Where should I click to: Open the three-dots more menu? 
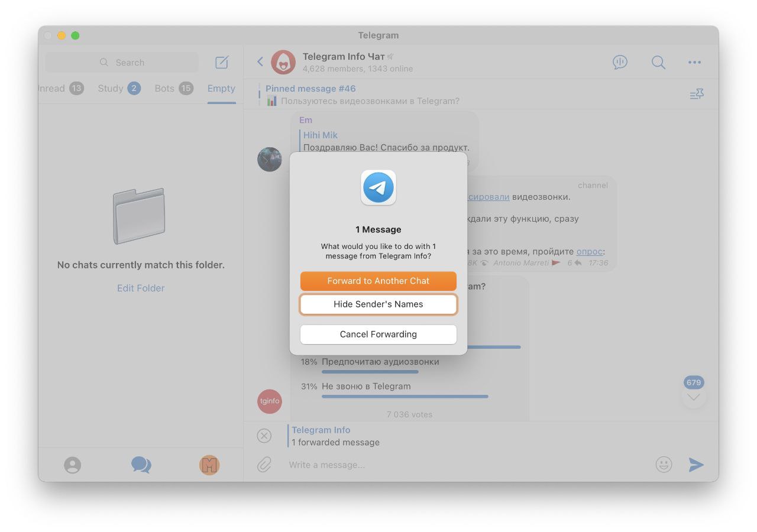694,62
